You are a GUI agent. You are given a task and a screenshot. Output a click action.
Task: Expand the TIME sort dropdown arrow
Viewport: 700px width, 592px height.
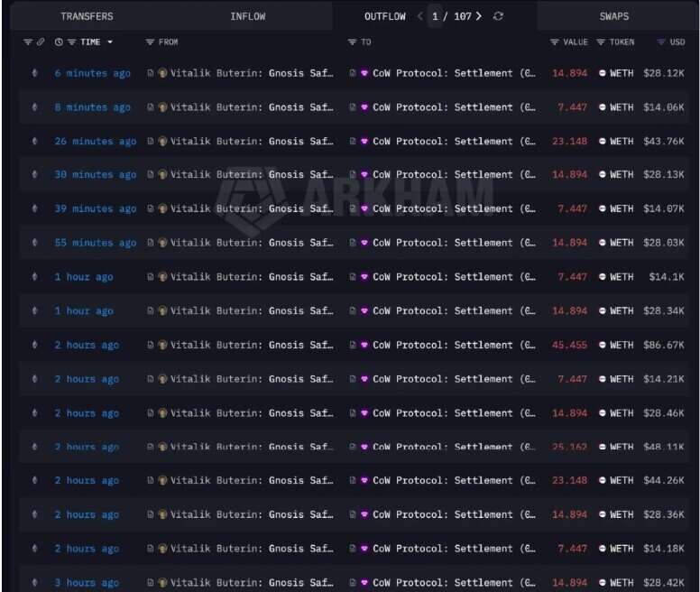[110, 42]
